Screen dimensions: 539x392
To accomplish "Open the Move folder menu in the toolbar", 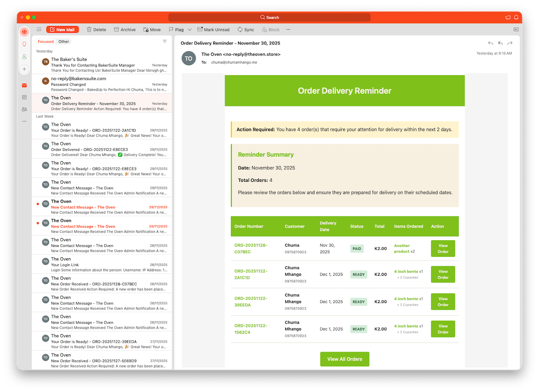I will coord(152,30).
